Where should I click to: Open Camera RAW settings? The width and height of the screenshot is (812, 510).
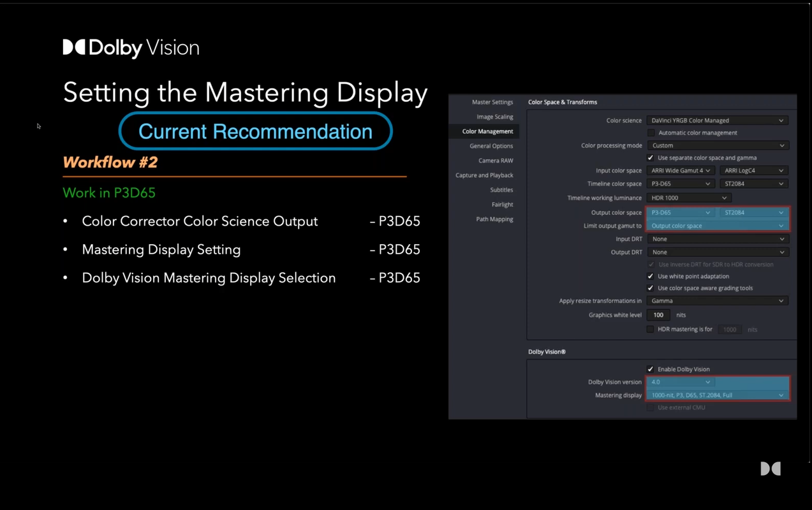click(496, 161)
